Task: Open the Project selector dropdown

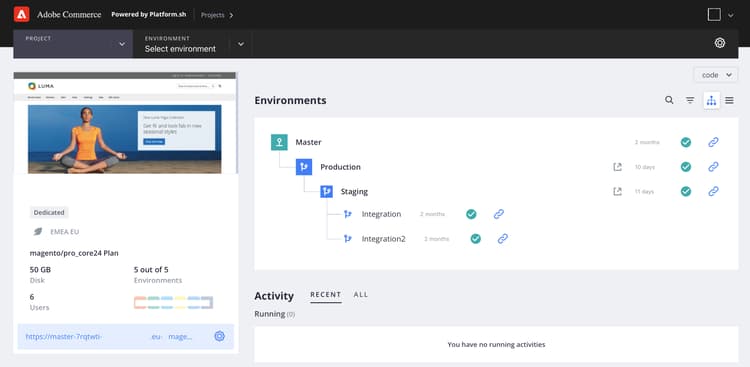Action: tap(73, 44)
